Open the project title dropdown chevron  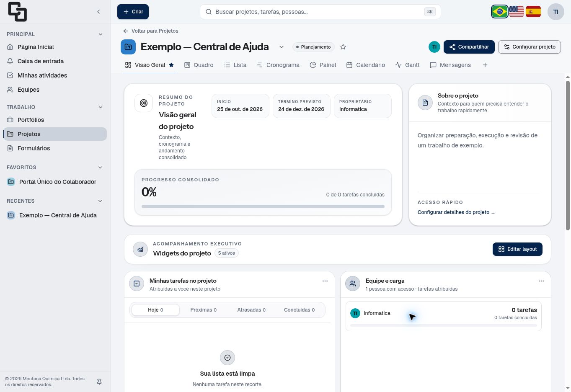[282, 47]
